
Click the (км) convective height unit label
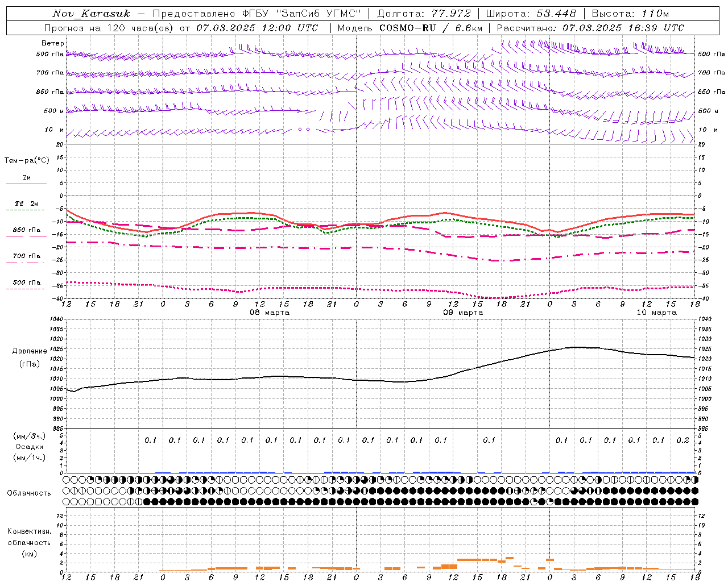pos(29,554)
